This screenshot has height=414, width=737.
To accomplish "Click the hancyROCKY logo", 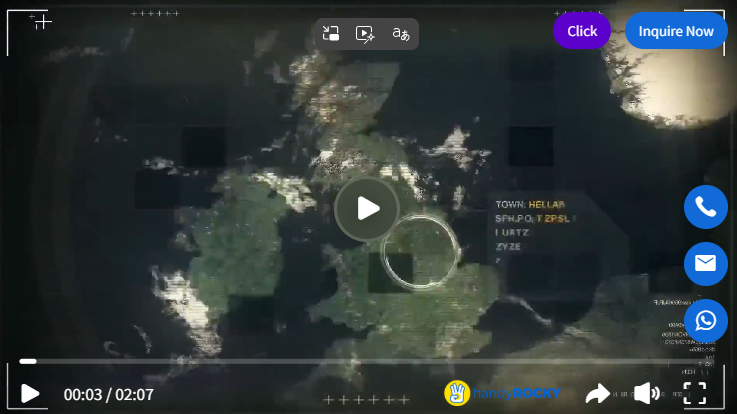I will click(x=503, y=393).
